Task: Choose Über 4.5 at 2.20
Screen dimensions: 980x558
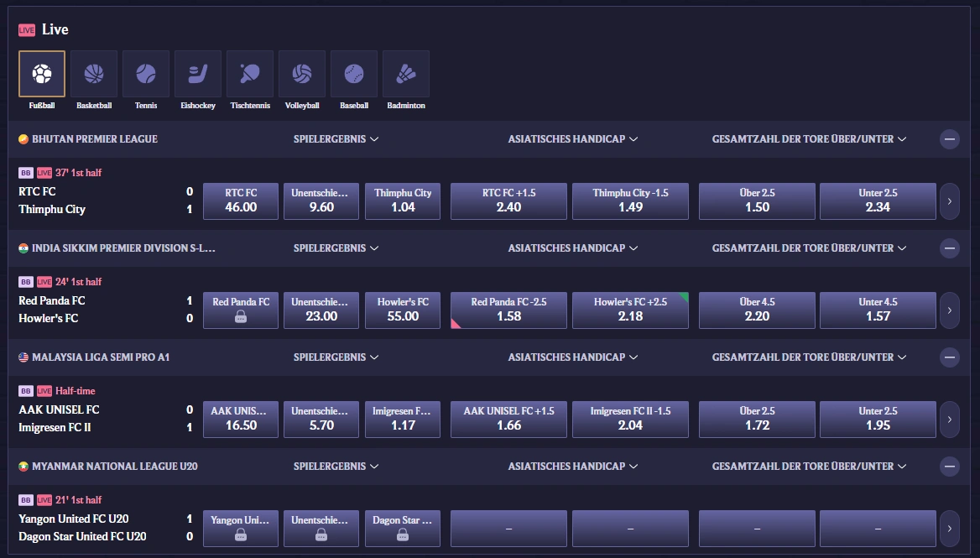Action: coord(757,310)
